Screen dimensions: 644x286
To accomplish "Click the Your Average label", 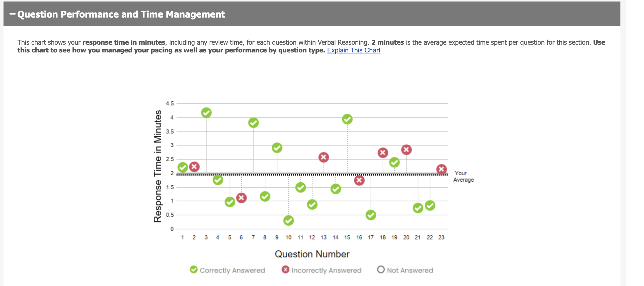I will [x=463, y=176].
